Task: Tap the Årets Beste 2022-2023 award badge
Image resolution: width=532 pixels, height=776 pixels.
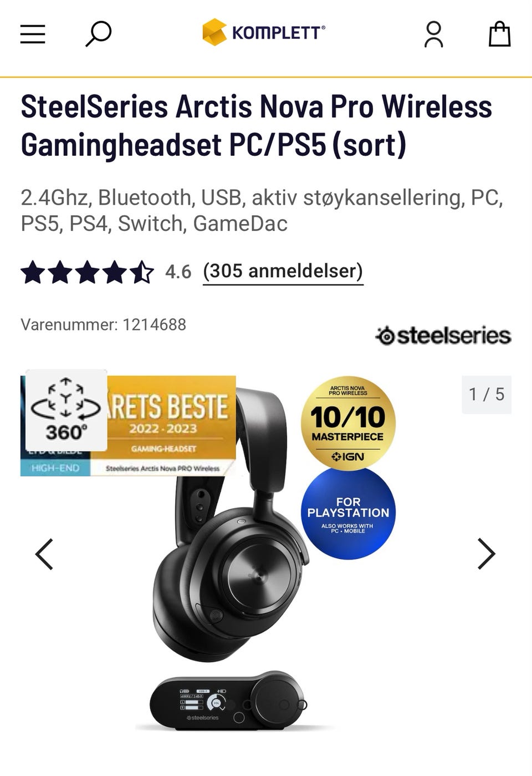Action: tap(171, 425)
